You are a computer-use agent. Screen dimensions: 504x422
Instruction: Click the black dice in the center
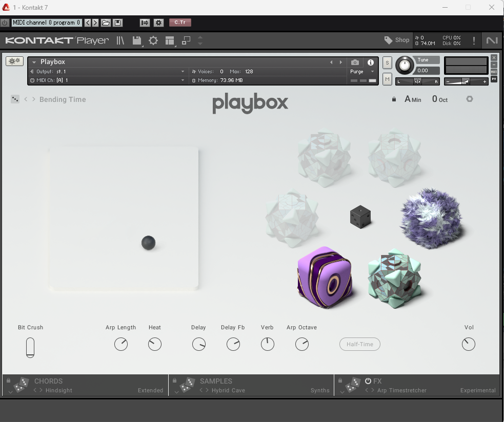pyautogui.click(x=360, y=217)
